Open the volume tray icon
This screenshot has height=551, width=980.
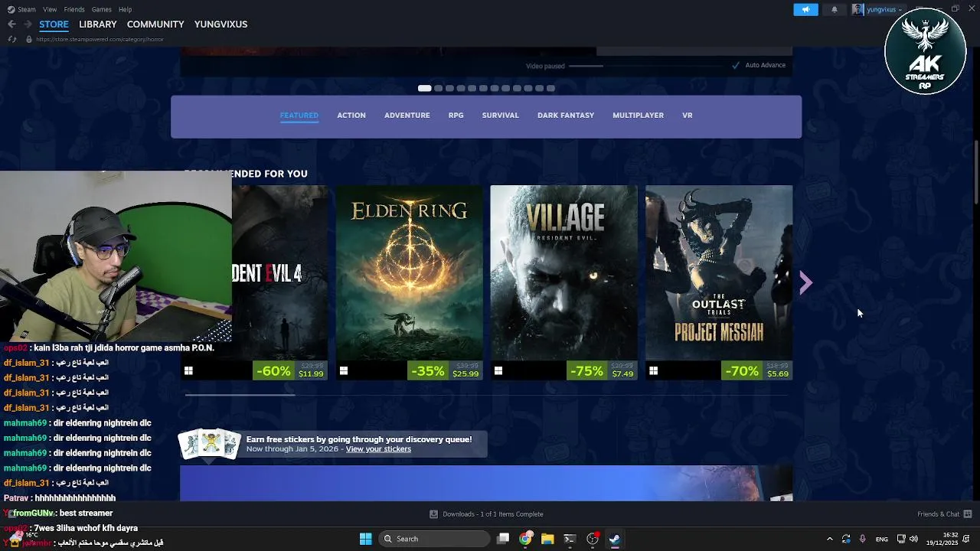click(913, 539)
